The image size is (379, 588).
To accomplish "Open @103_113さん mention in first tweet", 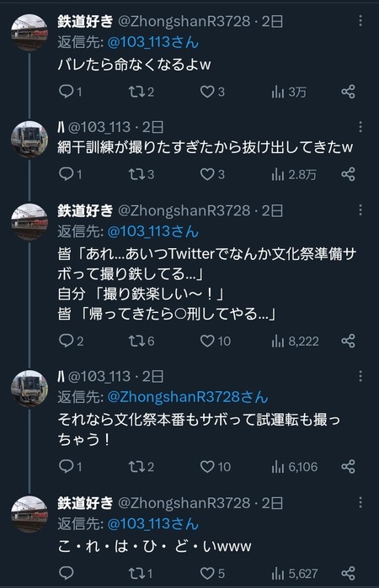I will (x=153, y=42).
